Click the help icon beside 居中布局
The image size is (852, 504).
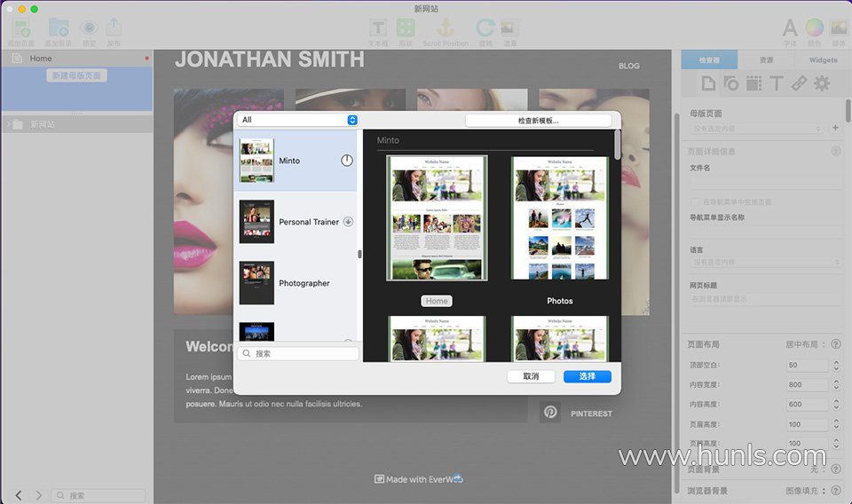(836, 343)
